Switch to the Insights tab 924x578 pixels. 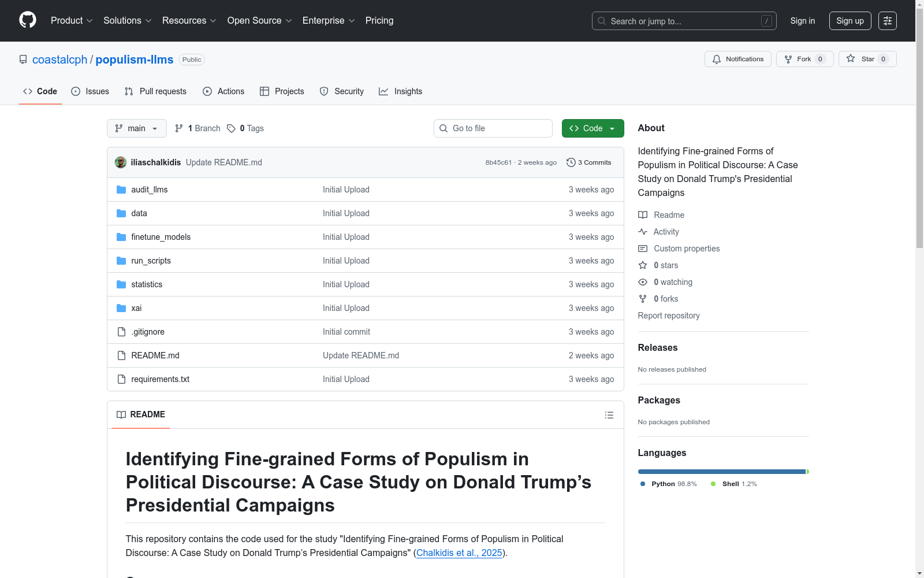pos(400,91)
